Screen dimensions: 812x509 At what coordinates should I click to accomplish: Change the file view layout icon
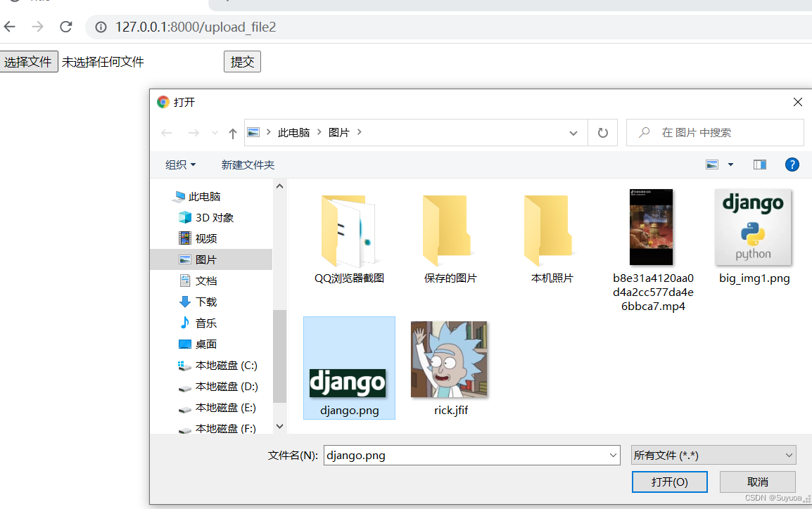712,165
